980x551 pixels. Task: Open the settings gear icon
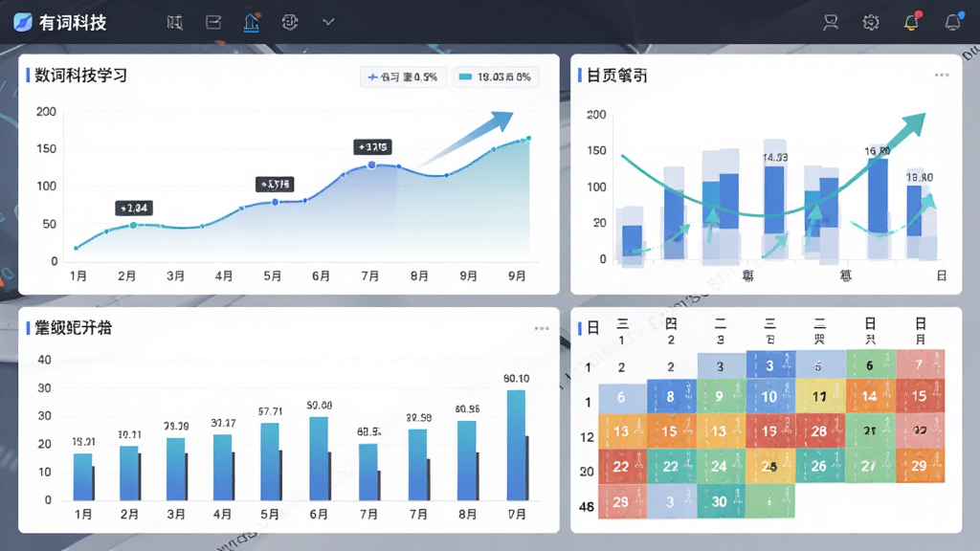pos(871,23)
